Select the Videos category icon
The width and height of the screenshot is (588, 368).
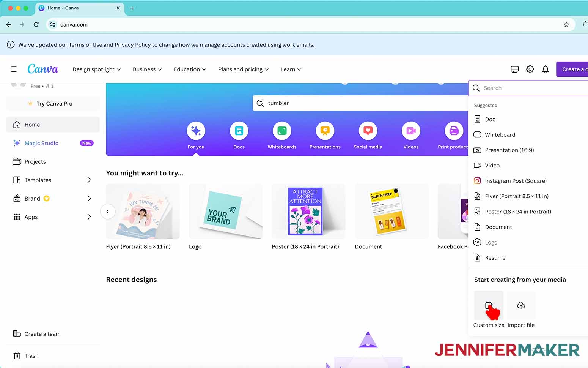pos(411,131)
